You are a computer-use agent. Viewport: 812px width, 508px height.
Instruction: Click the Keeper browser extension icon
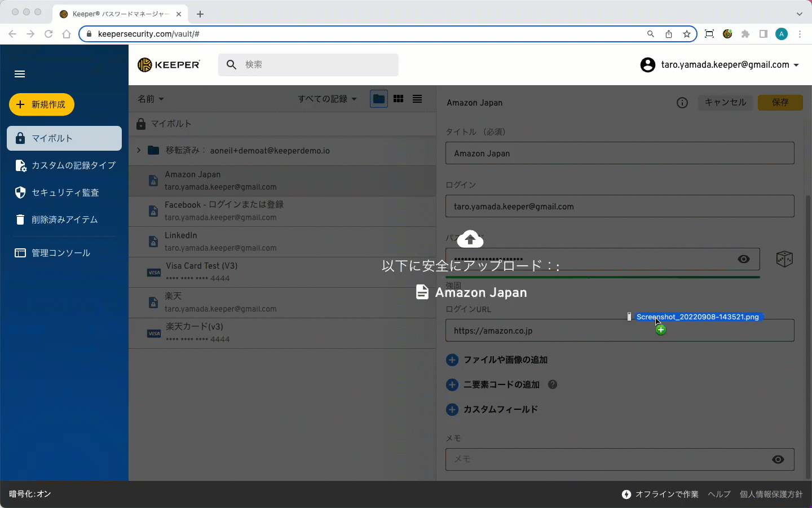click(x=727, y=34)
